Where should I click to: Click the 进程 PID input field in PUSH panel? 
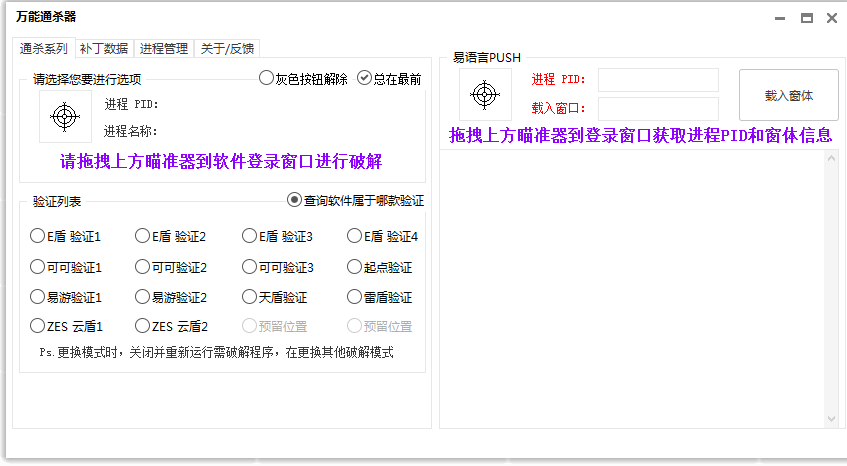(x=658, y=80)
